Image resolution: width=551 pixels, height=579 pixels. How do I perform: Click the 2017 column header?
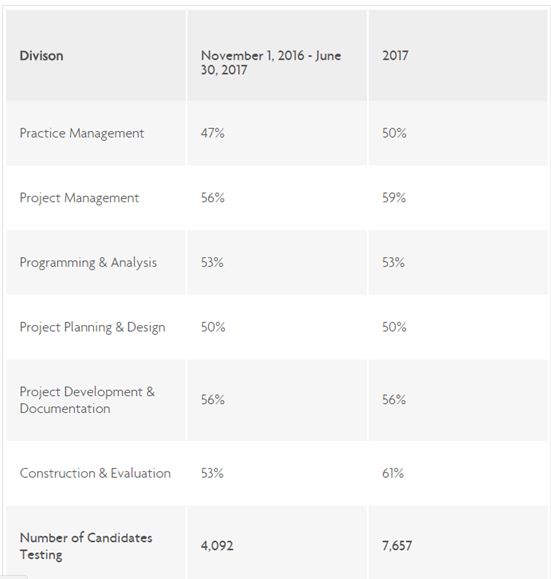tap(395, 56)
